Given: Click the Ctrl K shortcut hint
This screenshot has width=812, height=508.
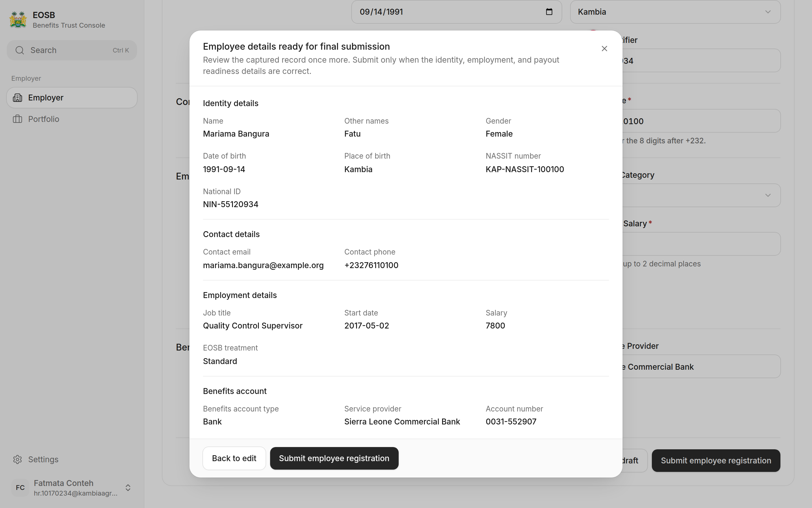Looking at the screenshot, I should point(121,51).
